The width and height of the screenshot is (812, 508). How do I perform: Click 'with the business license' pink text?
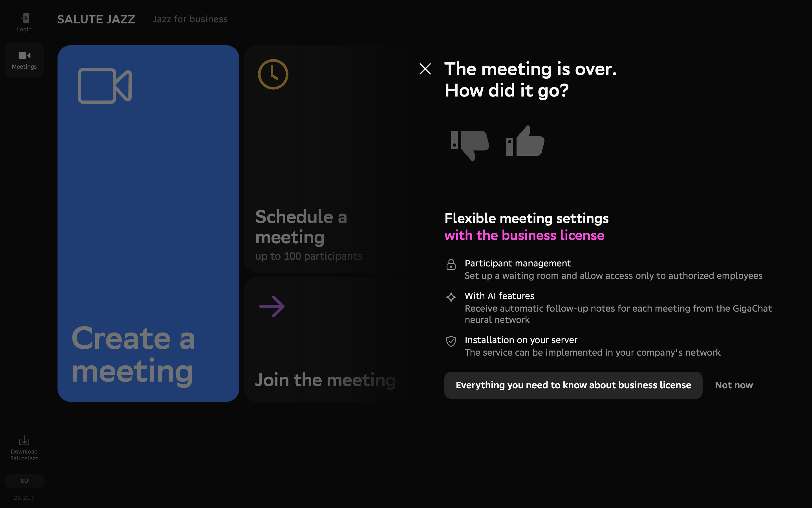(524, 235)
